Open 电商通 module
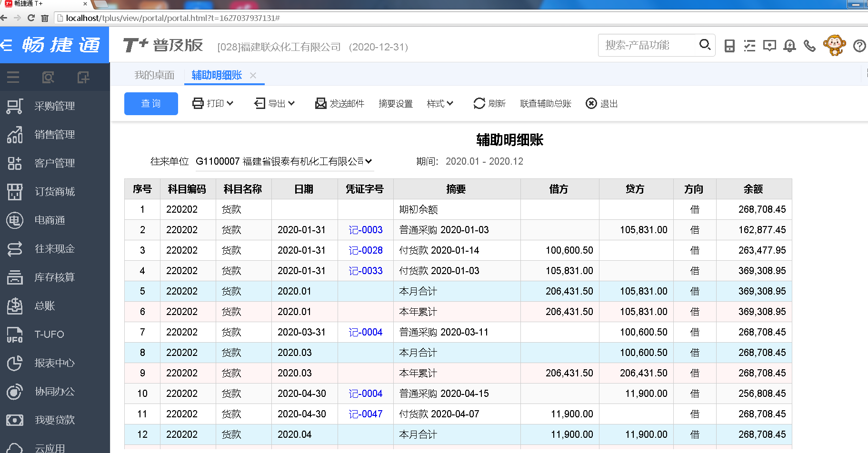Screen dimensions: 868x453 pyautogui.click(x=55, y=220)
